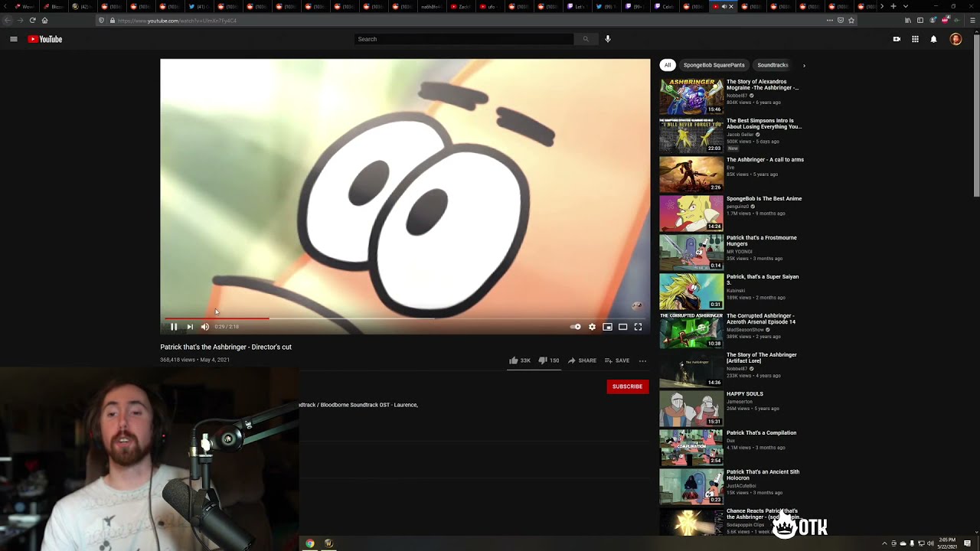
Task: Focus the YouTube search field
Action: pyautogui.click(x=464, y=39)
